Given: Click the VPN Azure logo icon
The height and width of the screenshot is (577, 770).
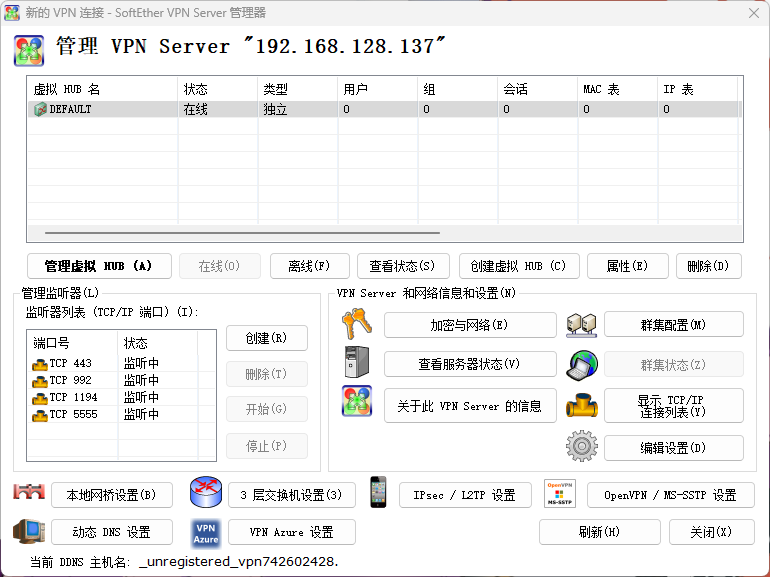Looking at the screenshot, I should [x=206, y=533].
